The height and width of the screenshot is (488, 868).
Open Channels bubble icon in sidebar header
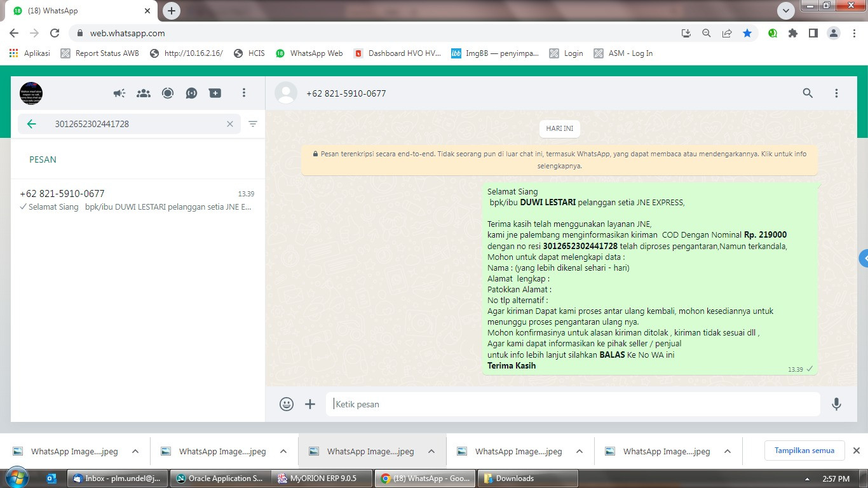point(191,93)
